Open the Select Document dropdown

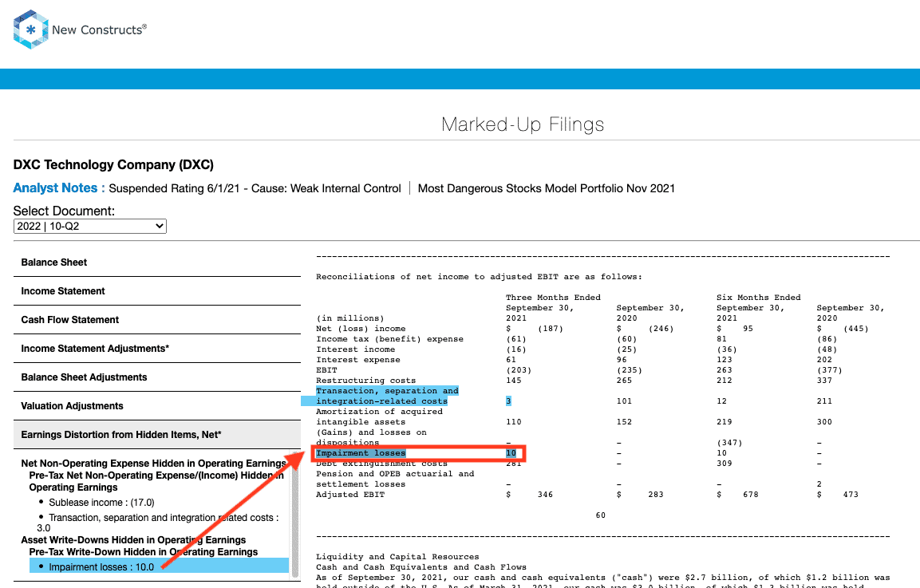(x=90, y=226)
